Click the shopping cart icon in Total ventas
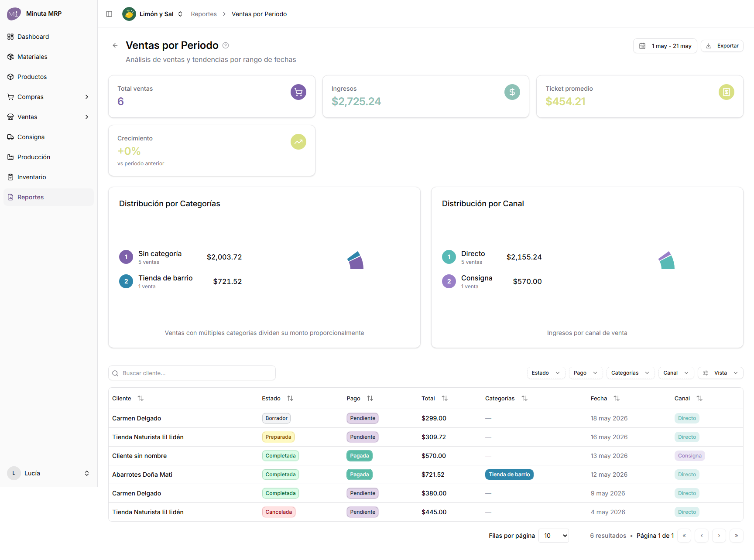The height and width of the screenshot is (560, 754). coord(298,92)
